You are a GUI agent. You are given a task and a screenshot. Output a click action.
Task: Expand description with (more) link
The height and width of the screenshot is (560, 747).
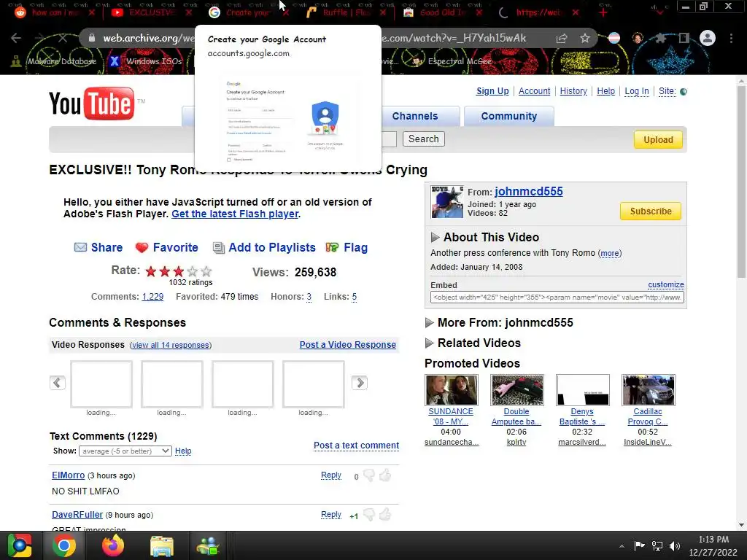(x=610, y=253)
